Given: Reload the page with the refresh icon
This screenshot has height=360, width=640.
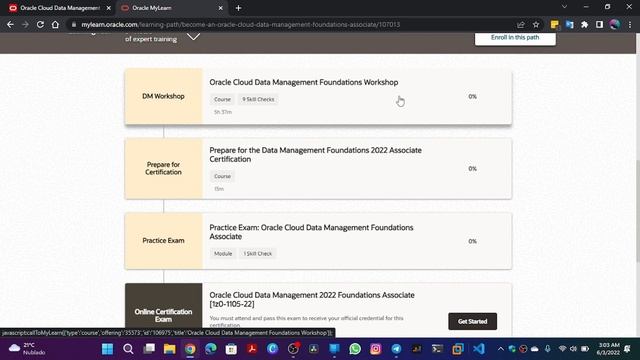Looking at the screenshot, I should [40, 24].
